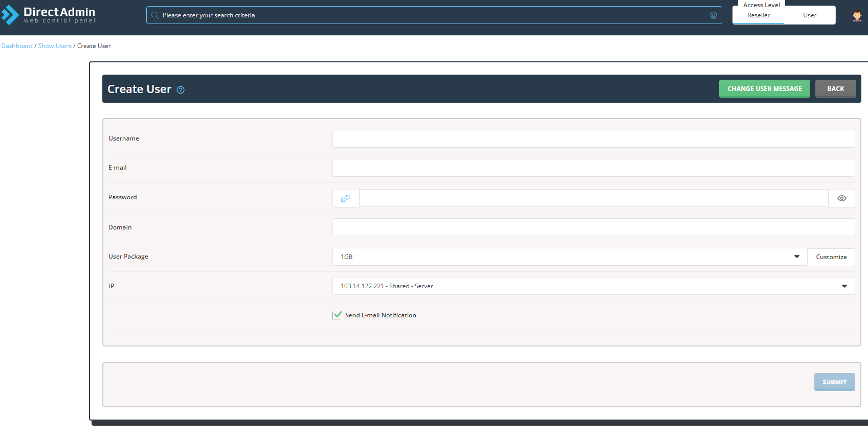Click the Submit button
The image size is (868, 440).
834,382
